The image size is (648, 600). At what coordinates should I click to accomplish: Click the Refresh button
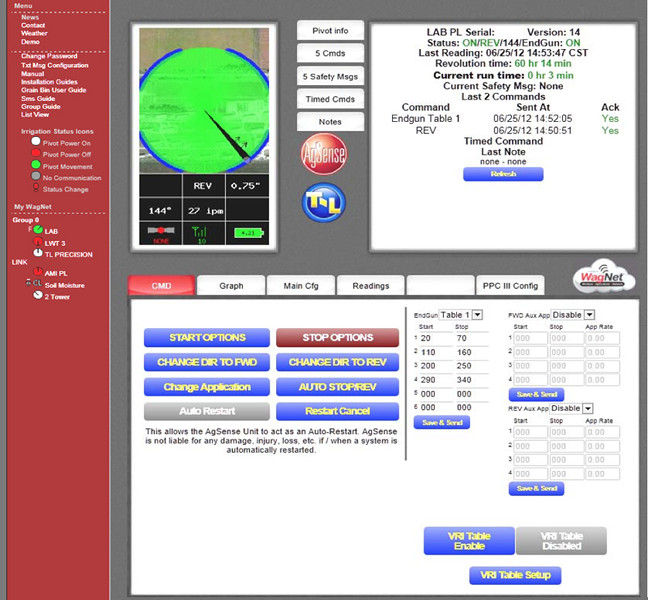pyautogui.click(x=503, y=174)
